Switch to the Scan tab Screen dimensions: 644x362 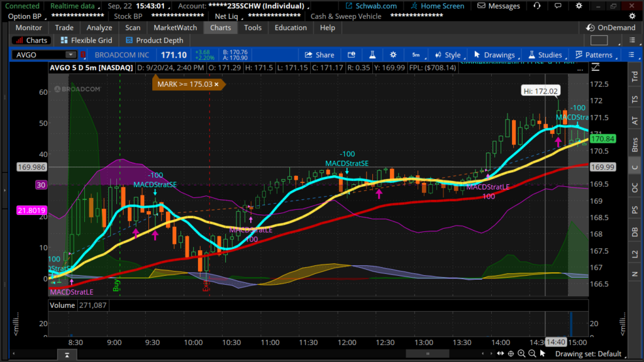(x=133, y=28)
